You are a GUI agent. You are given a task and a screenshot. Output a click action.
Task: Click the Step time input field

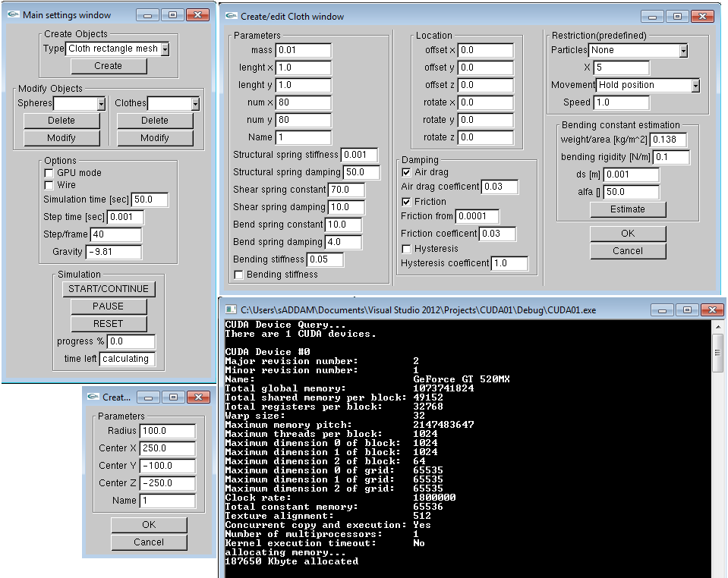125,217
